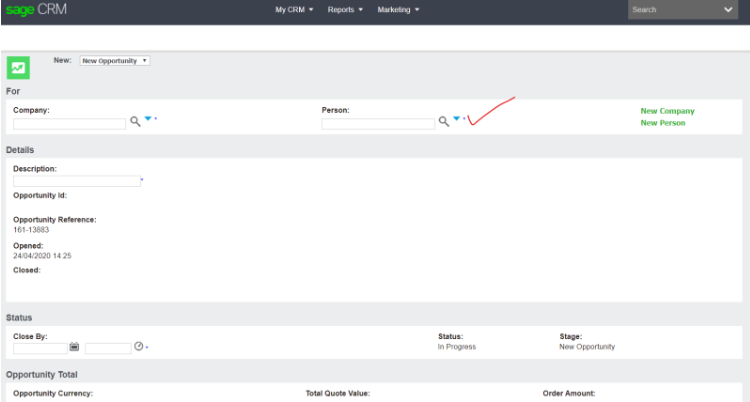
Task: Click the New Person link
Action: coord(663,123)
